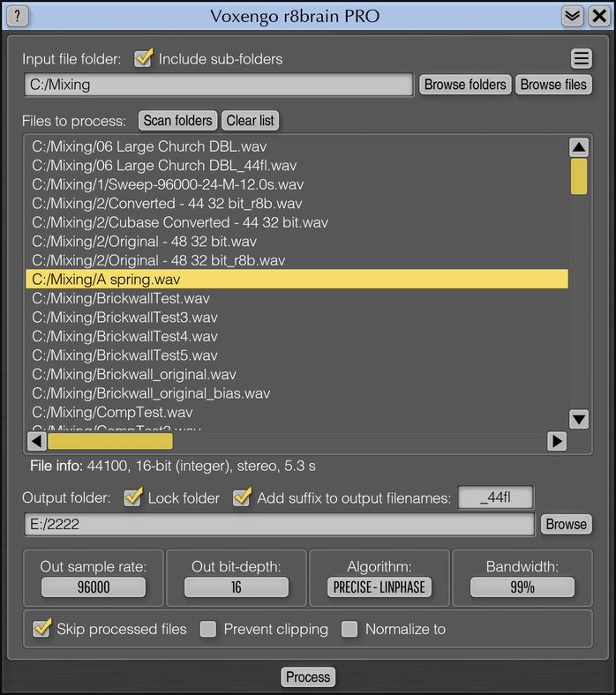The height and width of the screenshot is (695, 616).
Task: Click the double-chevron collapse window icon
Action: pyautogui.click(x=572, y=16)
